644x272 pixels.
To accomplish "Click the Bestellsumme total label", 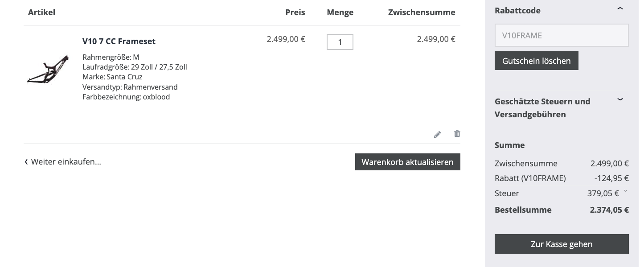I will coord(523,210).
